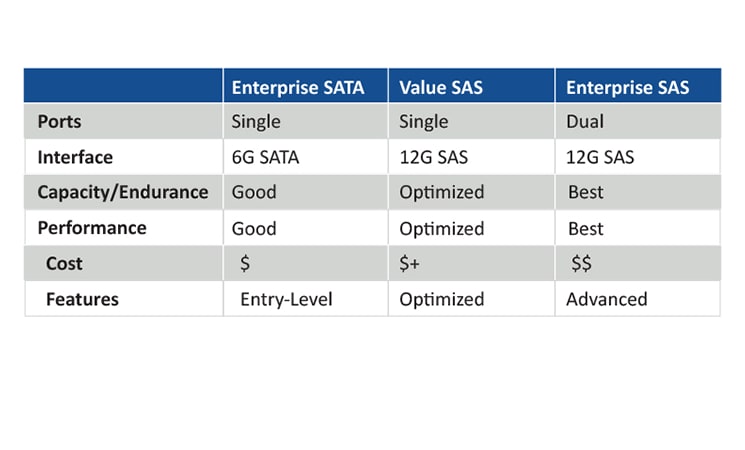Click the Features row label

(82, 299)
